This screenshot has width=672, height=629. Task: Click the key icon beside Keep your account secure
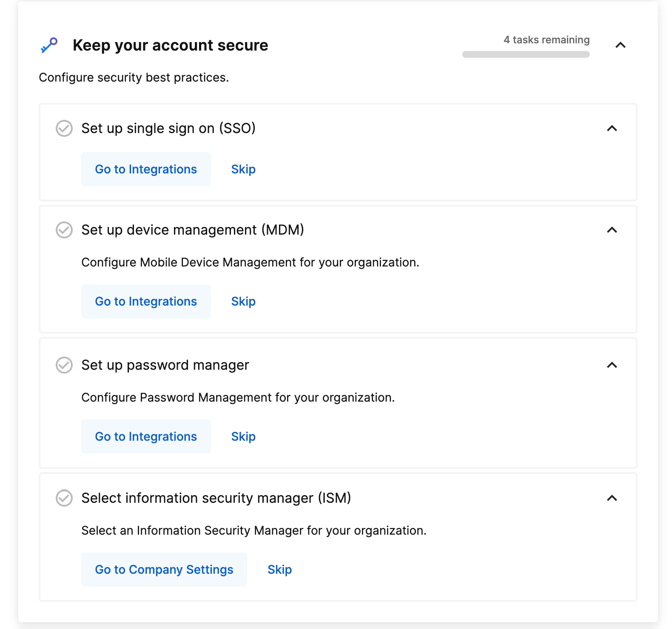[49, 45]
